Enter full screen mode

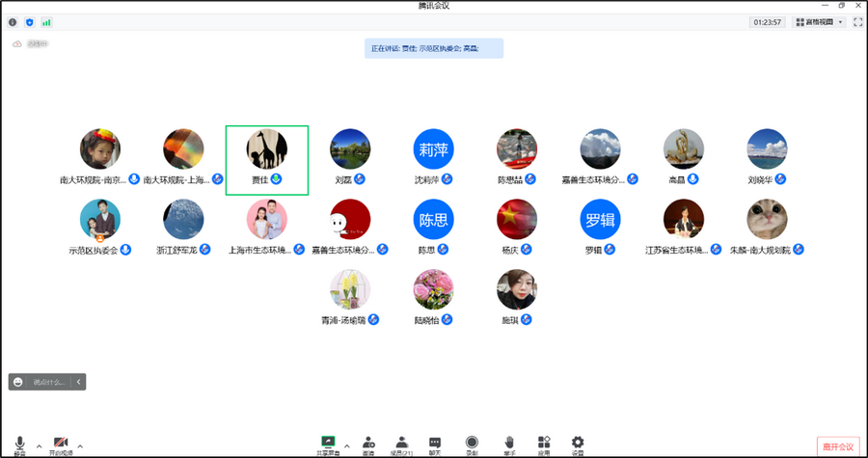[x=856, y=22]
